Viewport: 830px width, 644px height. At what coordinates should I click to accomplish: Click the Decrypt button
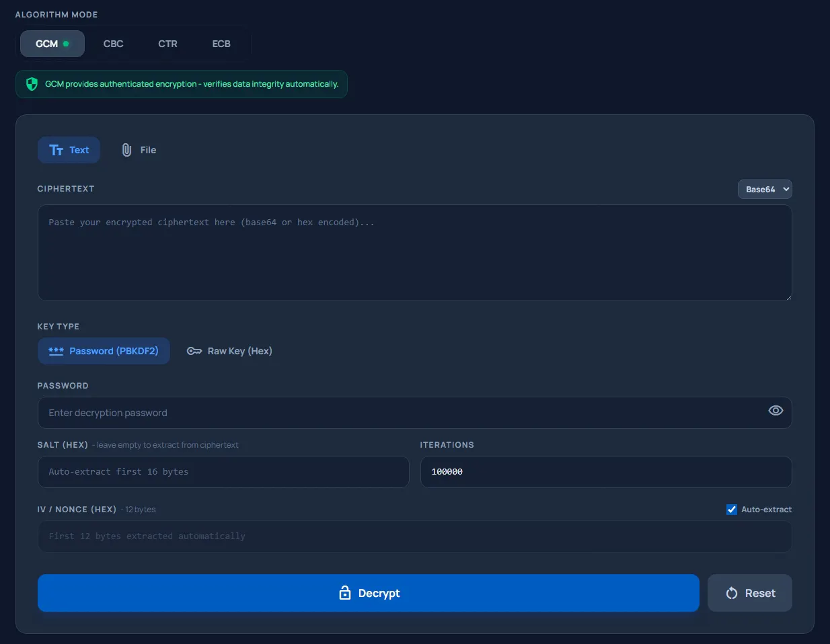pyautogui.click(x=369, y=593)
